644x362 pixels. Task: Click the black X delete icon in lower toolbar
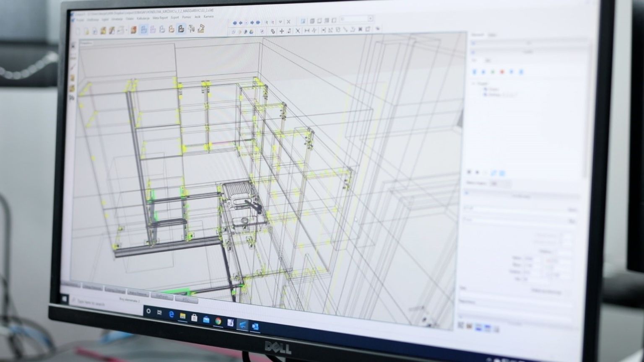point(298,31)
